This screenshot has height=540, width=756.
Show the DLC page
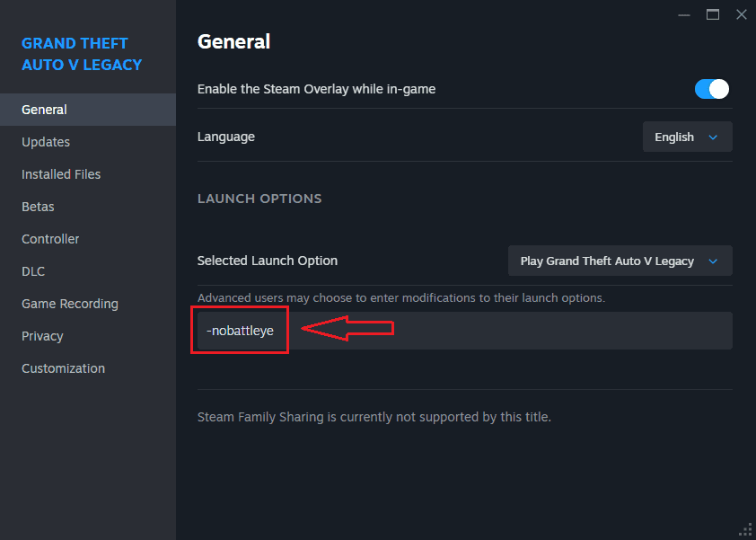(33, 271)
